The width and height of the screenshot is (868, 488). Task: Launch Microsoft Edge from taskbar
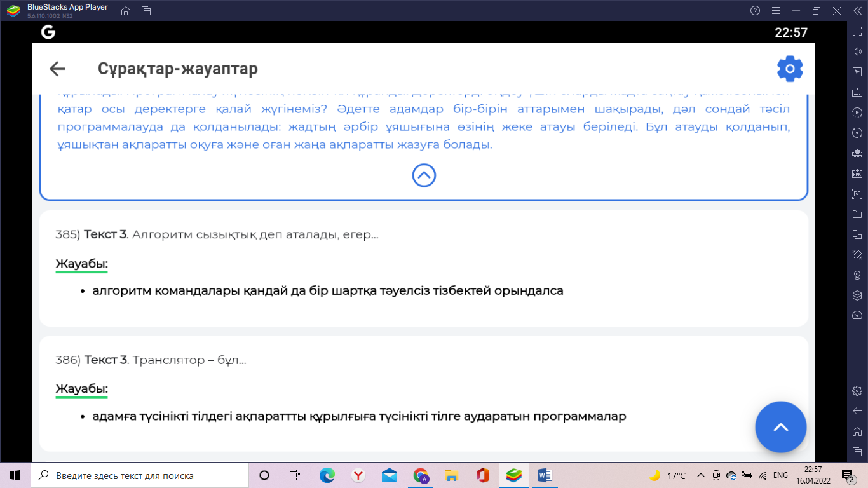pos(327,475)
